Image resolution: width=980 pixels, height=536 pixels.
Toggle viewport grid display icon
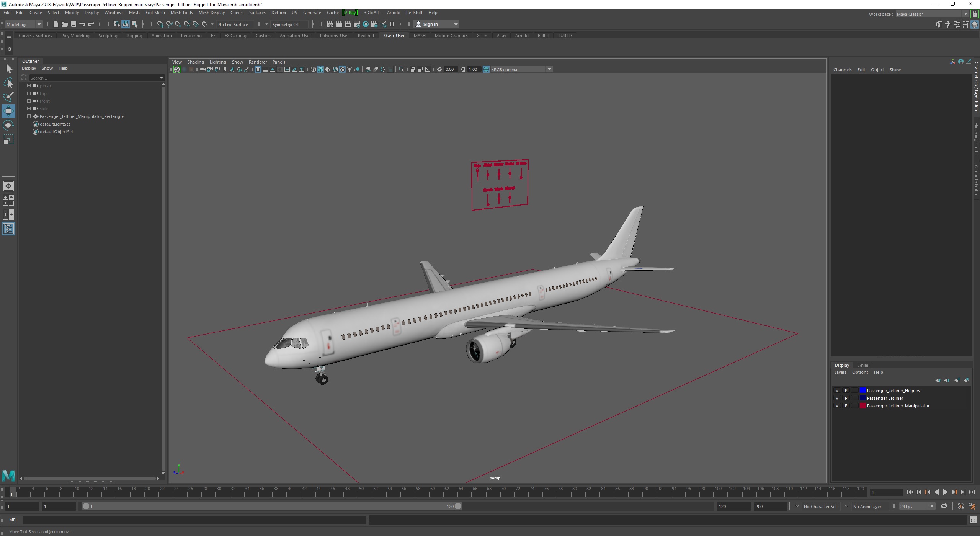pos(258,69)
